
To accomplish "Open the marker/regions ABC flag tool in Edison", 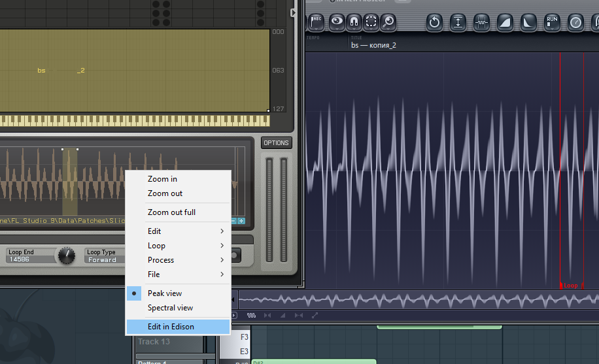I will pos(317,22).
